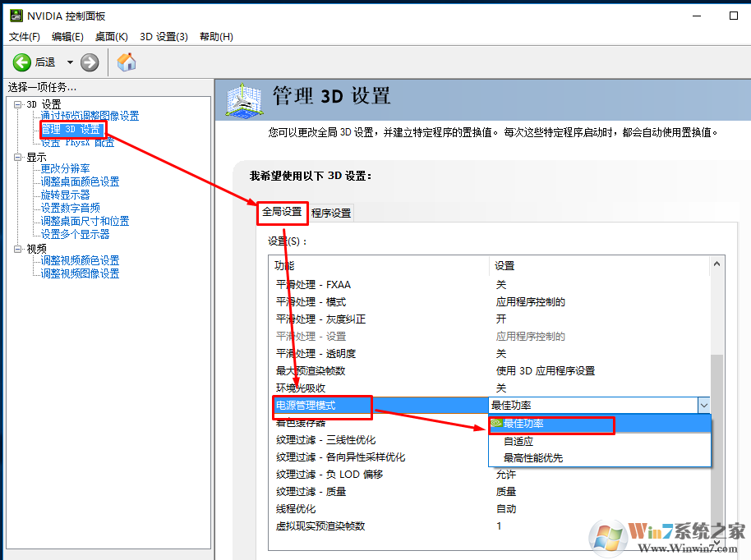The height and width of the screenshot is (560, 751).
Task: Click the 电源管理模式 combo box arrow
Action: pos(703,405)
